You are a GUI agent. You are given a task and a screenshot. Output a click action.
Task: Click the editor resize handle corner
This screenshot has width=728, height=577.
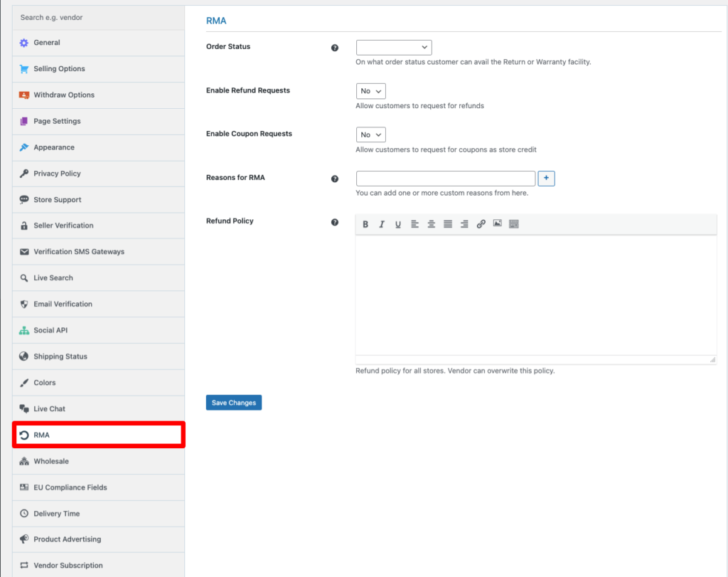tap(712, 359)
